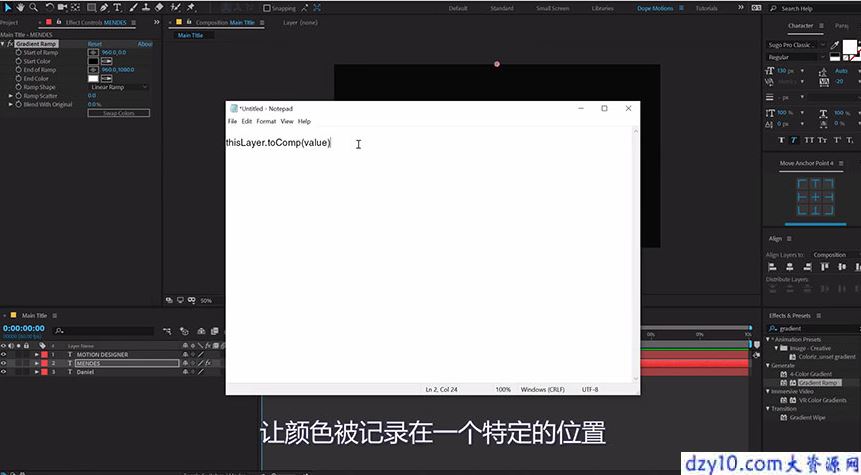Enable the timeline Frame Blending icon
The width and height of the screenshot is (861, 475).
215,331
